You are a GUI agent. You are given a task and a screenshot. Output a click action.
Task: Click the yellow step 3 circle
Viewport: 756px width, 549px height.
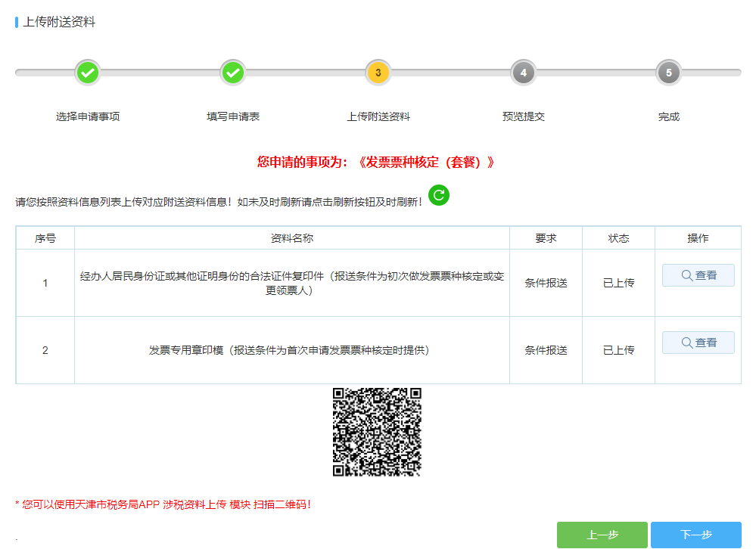tap(378, 73)
